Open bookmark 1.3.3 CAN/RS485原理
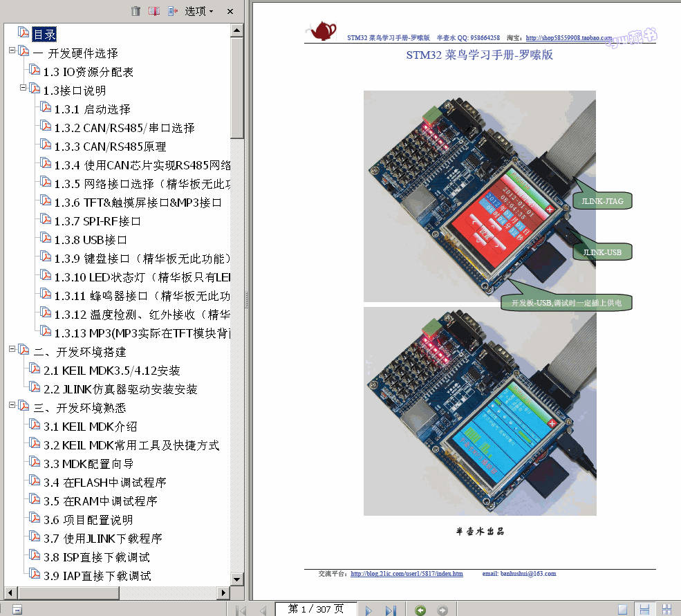 point(110,147)
